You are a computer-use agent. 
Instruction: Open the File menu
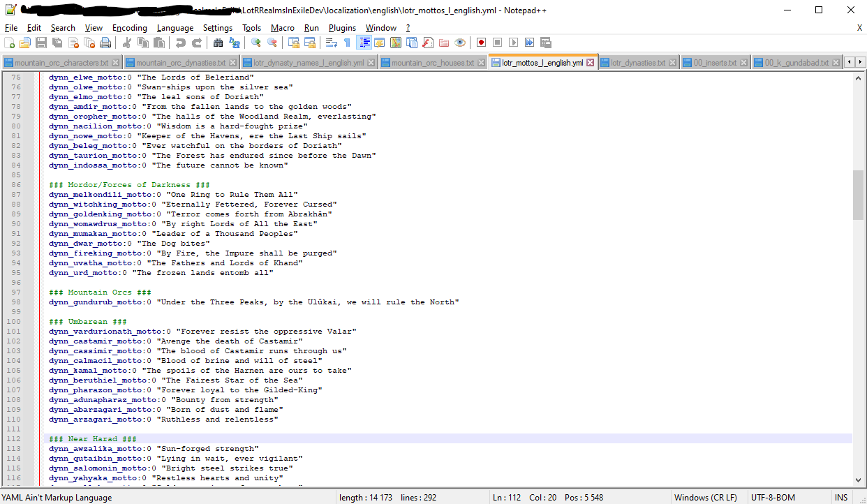coord(11,28)
